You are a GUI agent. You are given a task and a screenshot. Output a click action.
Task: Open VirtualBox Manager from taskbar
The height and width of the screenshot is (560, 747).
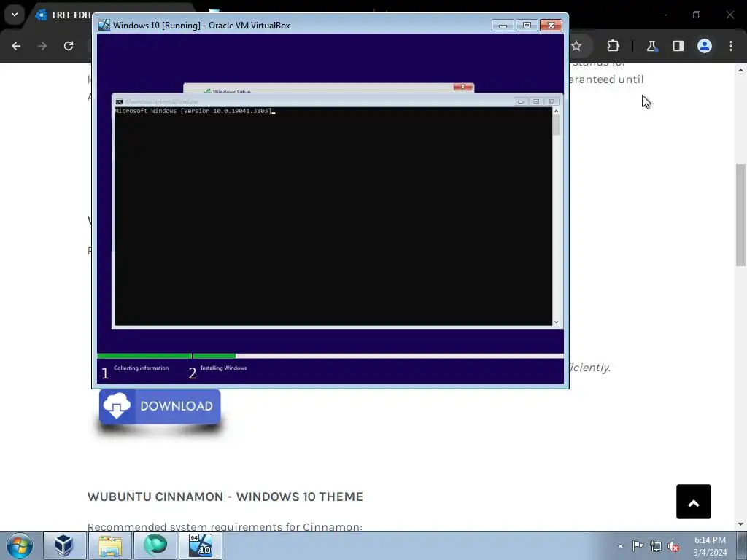coord(64,545)
